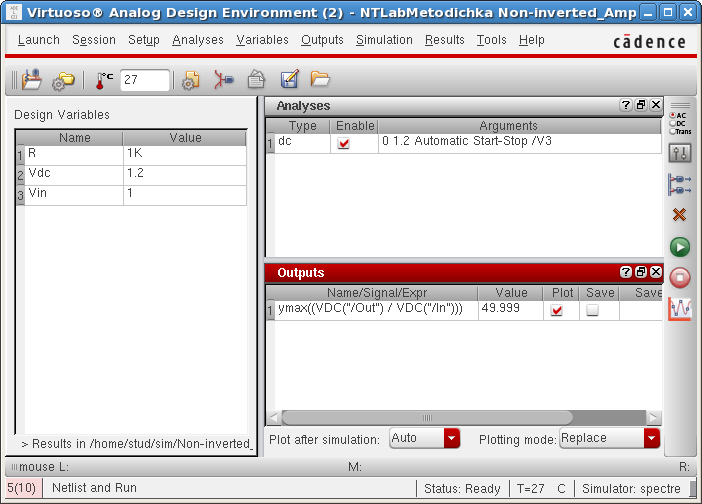Click the Load State toolbar icon
Image resolution: width=702 pixels, height=504 pixels.
tap(31, 80)
